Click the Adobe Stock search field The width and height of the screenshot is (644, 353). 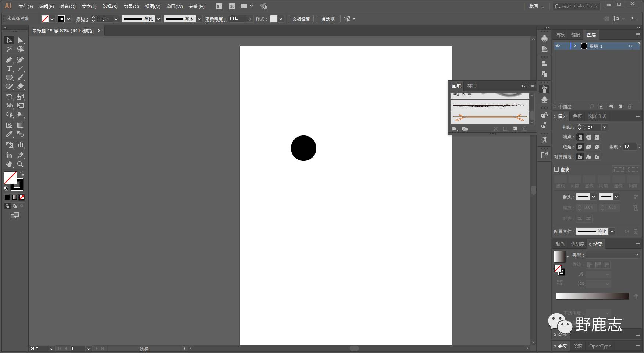(x=580, y=6)
